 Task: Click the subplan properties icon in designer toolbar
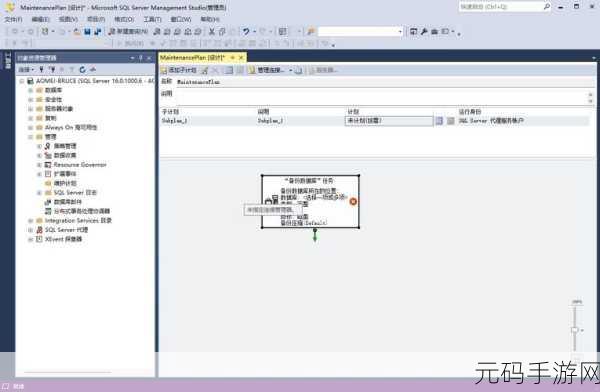pyautogui.click(x=205, y=70)
